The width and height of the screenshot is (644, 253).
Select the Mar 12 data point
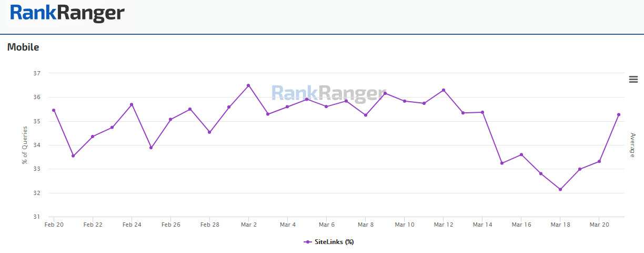point(444,90)
